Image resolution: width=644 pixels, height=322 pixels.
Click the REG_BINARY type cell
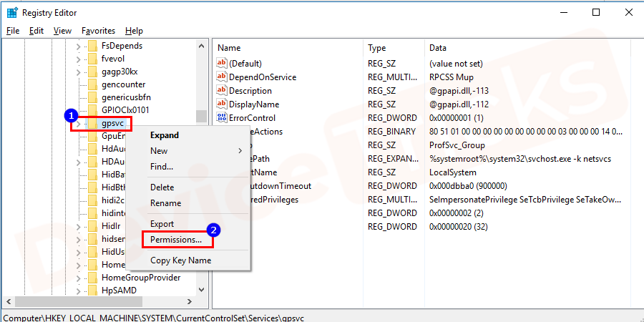pos(392,132)
